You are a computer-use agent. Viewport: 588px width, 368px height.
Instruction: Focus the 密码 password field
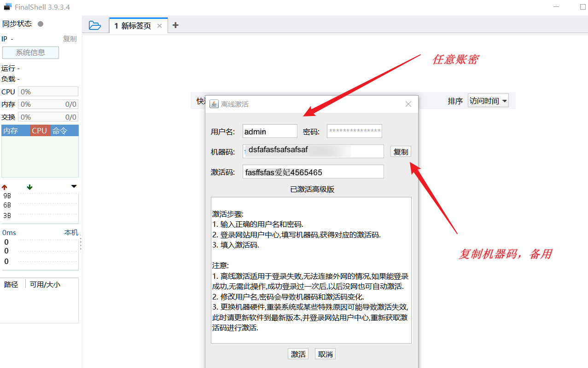coord(355,131)
